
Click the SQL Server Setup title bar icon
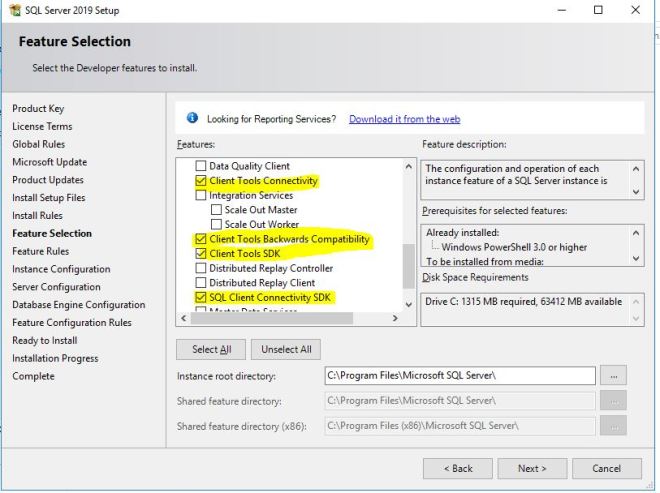(12, 10)
